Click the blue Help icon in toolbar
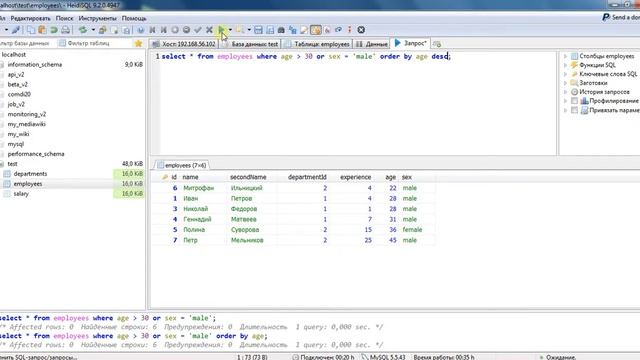The image size is (640, 360). pyautogui.click(x=141, y=30)
